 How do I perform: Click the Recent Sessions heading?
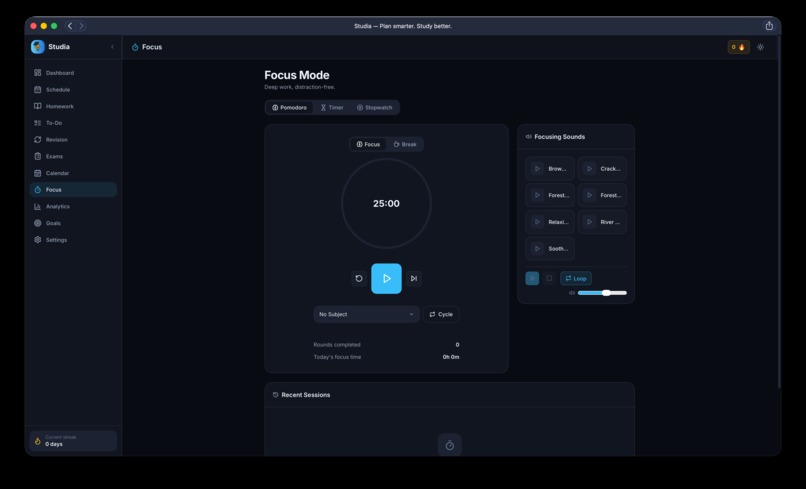coord(306,395)
